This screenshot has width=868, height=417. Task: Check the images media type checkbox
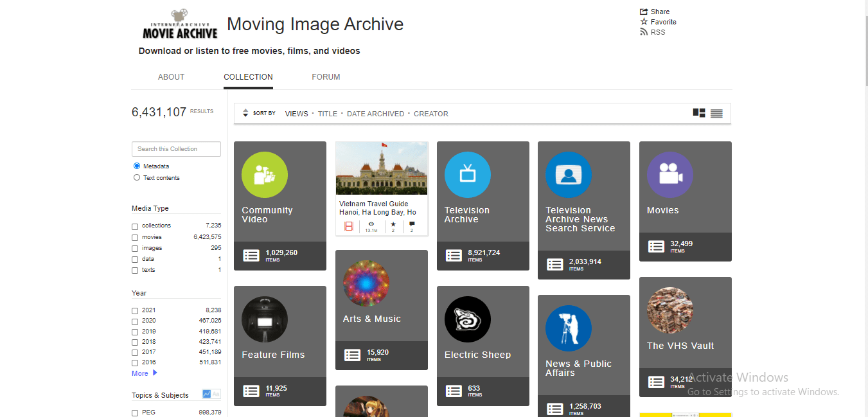tap(135, 248)
